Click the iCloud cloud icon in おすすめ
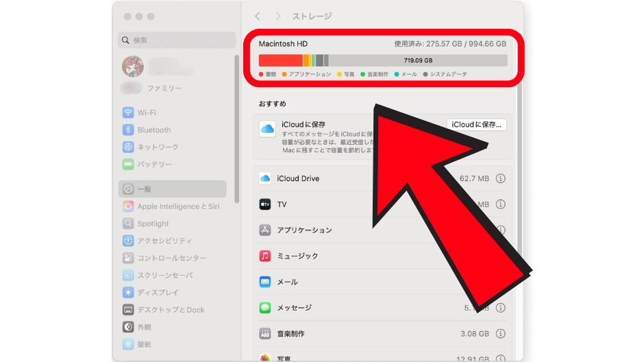The height and width of the screenshot is (362, 644). tap(267, 129)
